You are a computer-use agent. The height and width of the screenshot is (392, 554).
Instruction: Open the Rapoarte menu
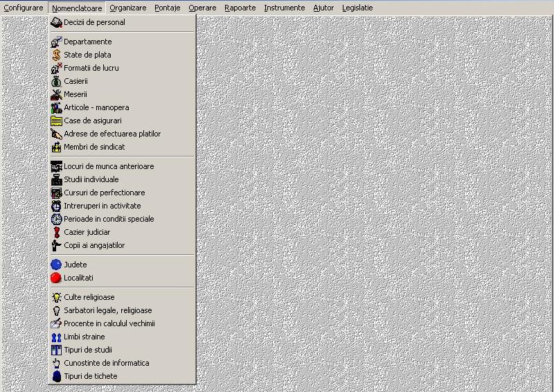click(x=240, y=8)
